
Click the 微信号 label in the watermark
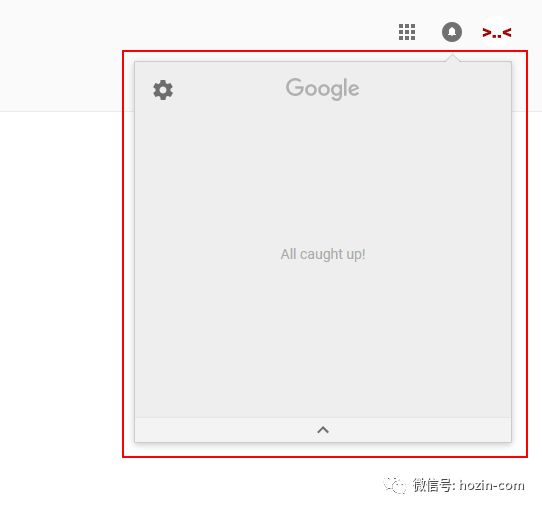pyautogui.click(x=433, y=485)
